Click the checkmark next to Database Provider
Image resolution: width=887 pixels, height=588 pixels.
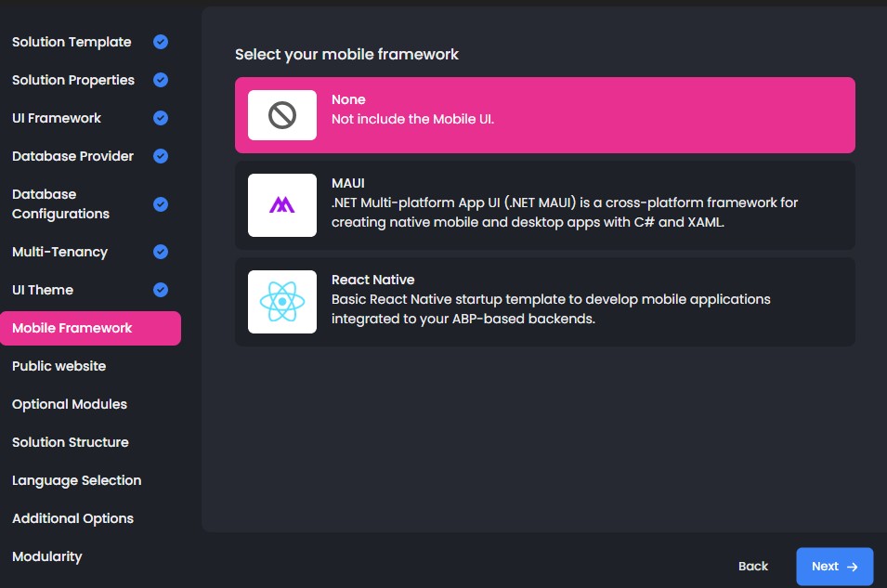[x=161, y=156]
